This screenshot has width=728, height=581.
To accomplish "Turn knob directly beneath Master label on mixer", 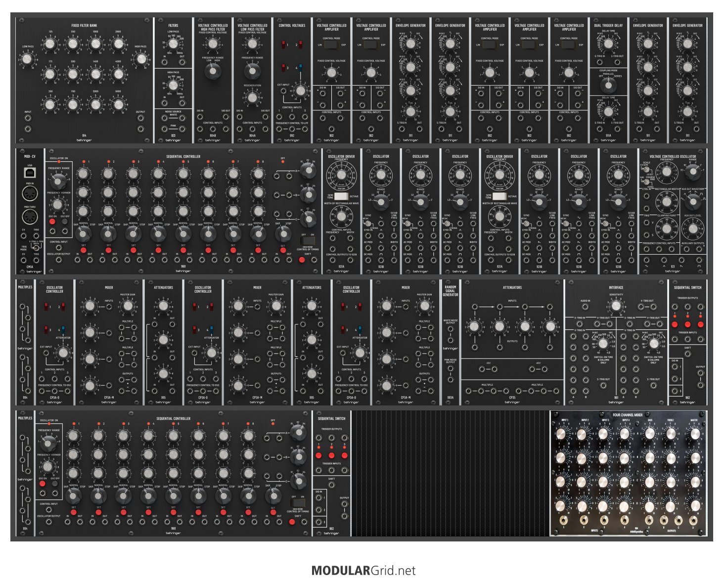I will (x=695, y=434).
